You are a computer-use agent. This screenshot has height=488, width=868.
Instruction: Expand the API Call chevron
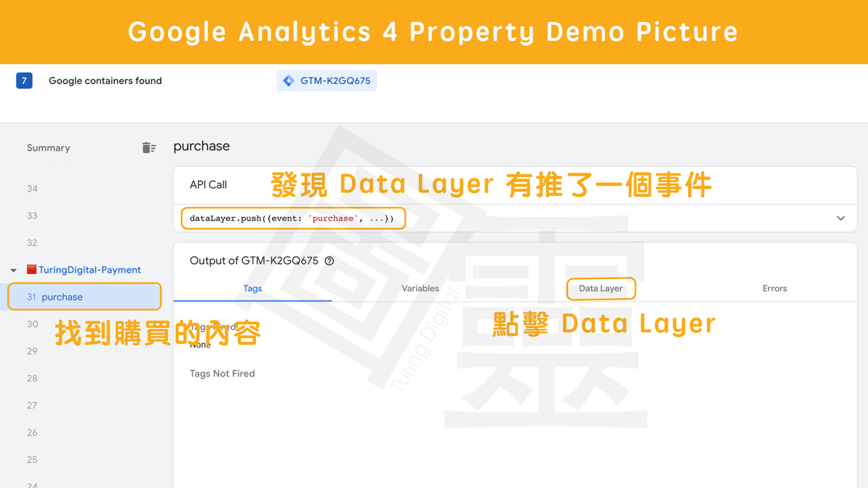tap(841, 218)
